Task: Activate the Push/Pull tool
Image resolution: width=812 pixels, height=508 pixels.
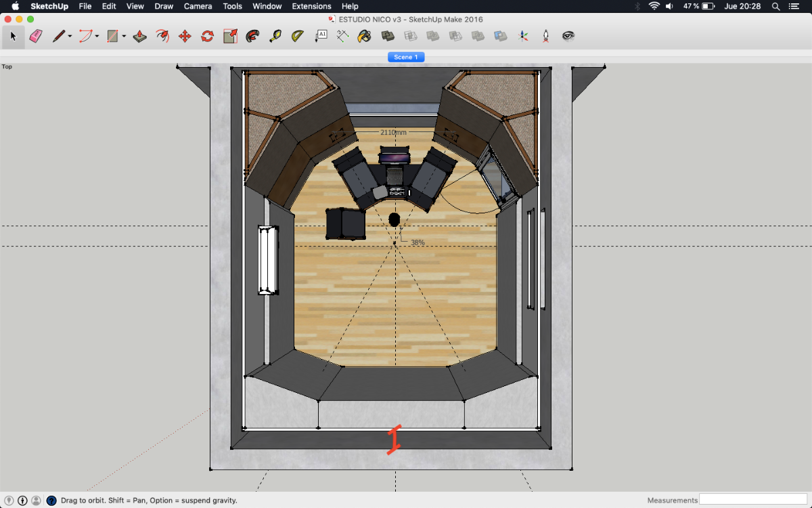Action: pyautogui.click(x=140, y=36)
